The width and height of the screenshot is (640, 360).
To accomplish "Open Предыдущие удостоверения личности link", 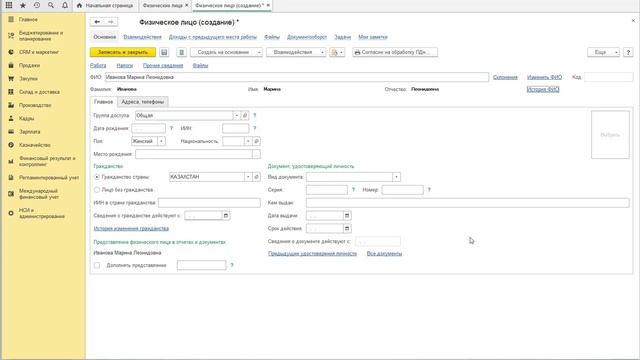I will coord(312,253).
